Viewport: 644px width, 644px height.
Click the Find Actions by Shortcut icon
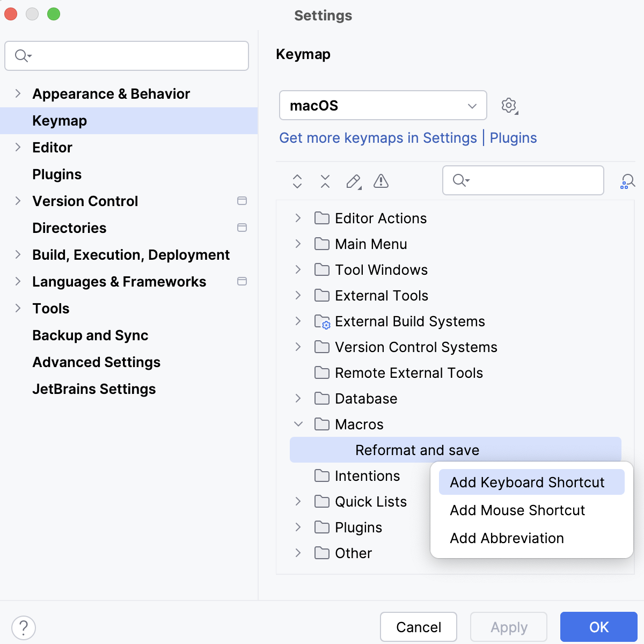[x=627, y=181]
